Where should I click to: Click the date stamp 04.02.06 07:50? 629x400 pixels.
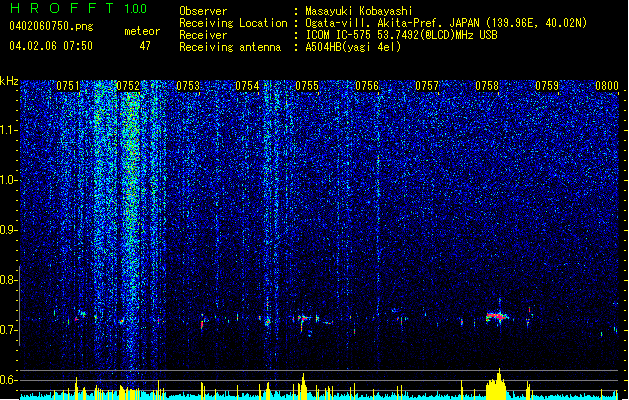51,46
